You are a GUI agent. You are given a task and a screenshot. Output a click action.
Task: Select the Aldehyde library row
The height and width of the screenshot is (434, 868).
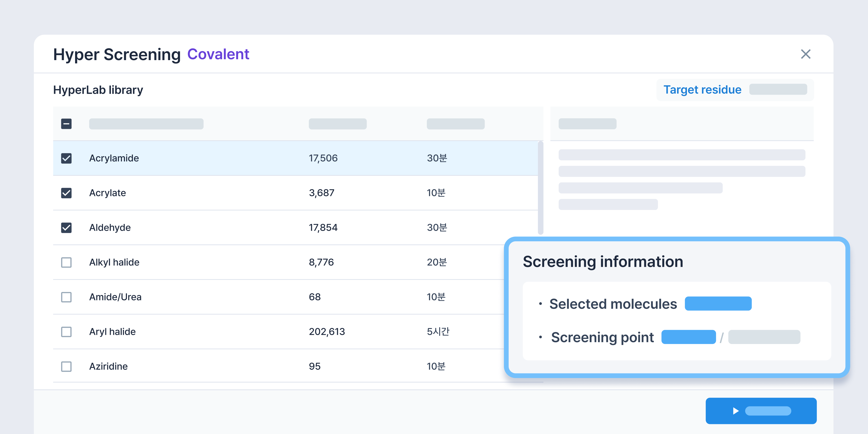110,227
